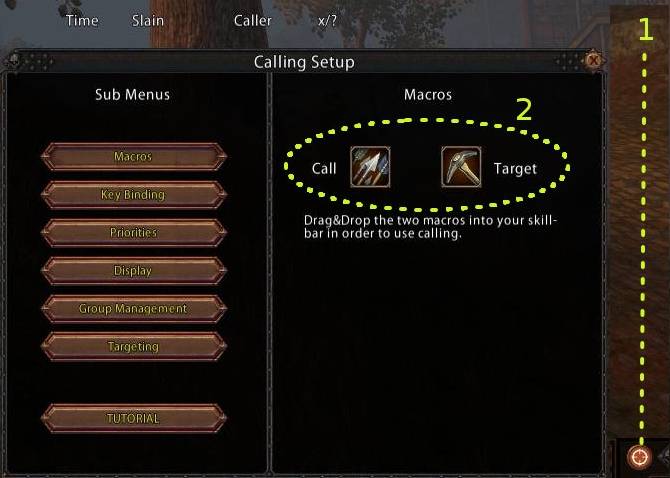Screen dimensions: 670x478
Task: Click the x/? column header
Action: tap(327, 21)
